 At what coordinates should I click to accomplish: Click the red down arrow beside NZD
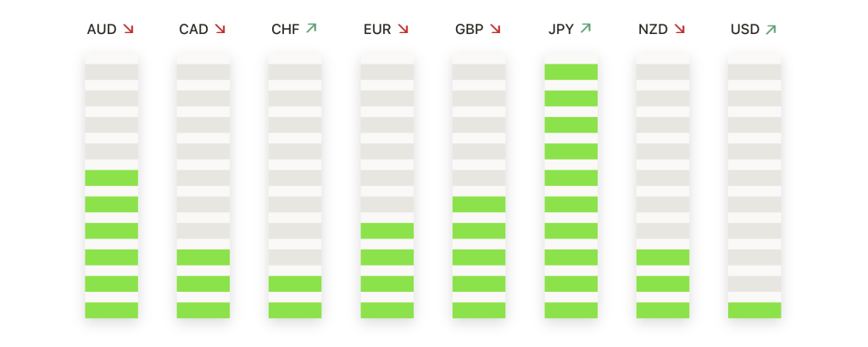[x=680, y=29]
